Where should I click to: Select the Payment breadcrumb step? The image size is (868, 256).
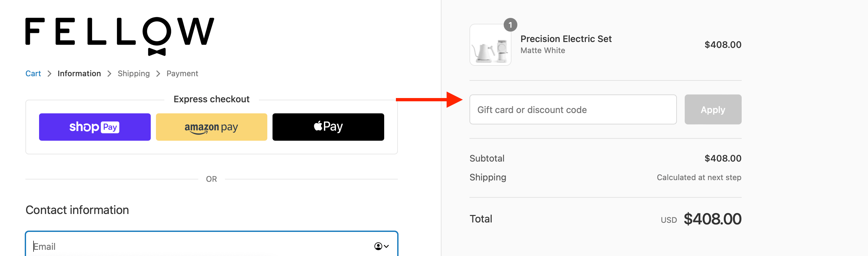pyautogui.click(x=182, y=73)
